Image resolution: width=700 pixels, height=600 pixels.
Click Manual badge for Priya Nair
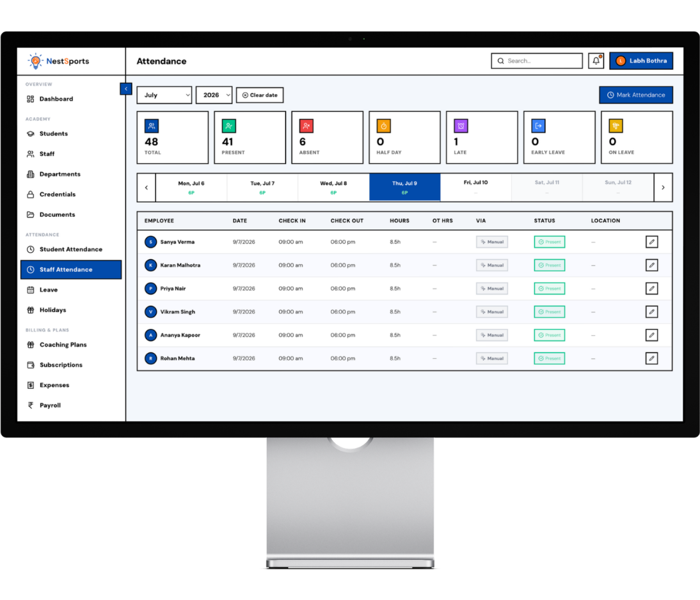point(491,288)
